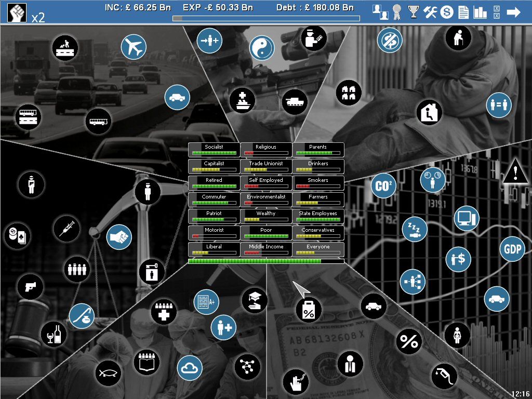Screen dimensions: 532x399
Task: Open the bar chart statistics icon
Action: tap(480, 12)
